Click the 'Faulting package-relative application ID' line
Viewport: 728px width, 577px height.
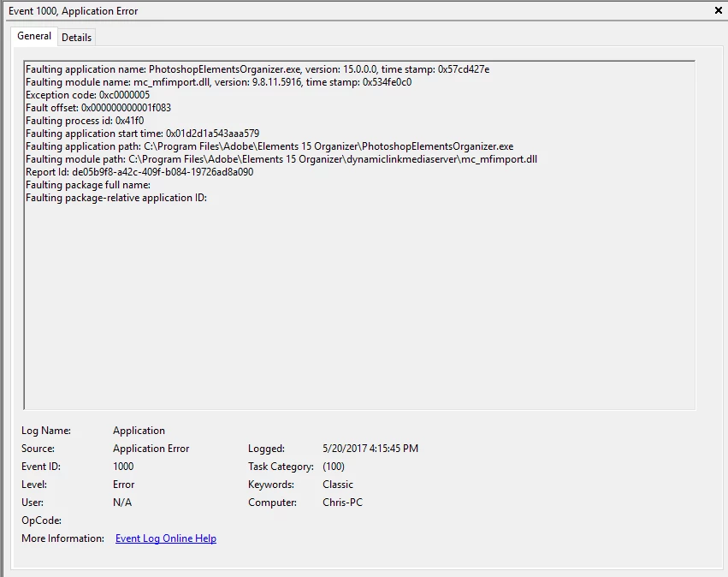pyautogui.click(x=116, y=198)
